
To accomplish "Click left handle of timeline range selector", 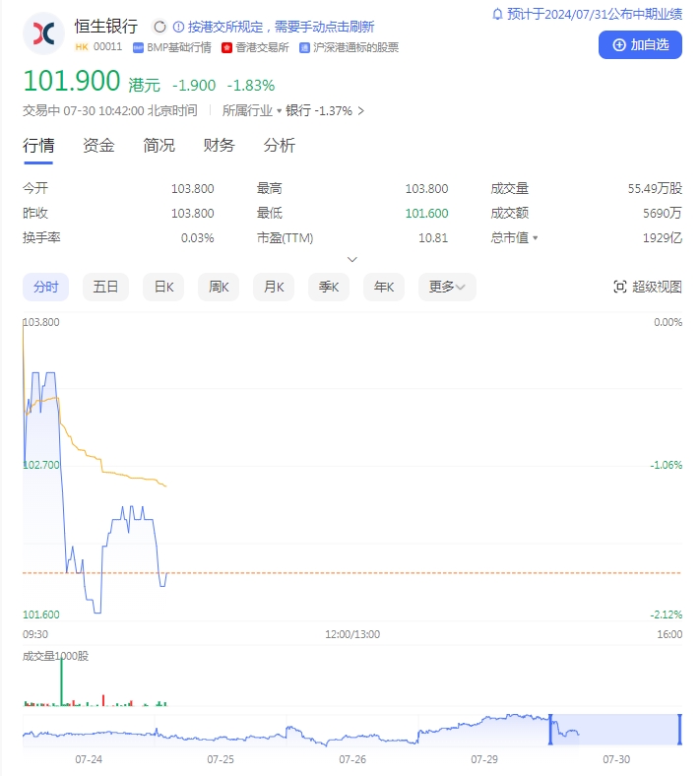I will tap(550, 730).
